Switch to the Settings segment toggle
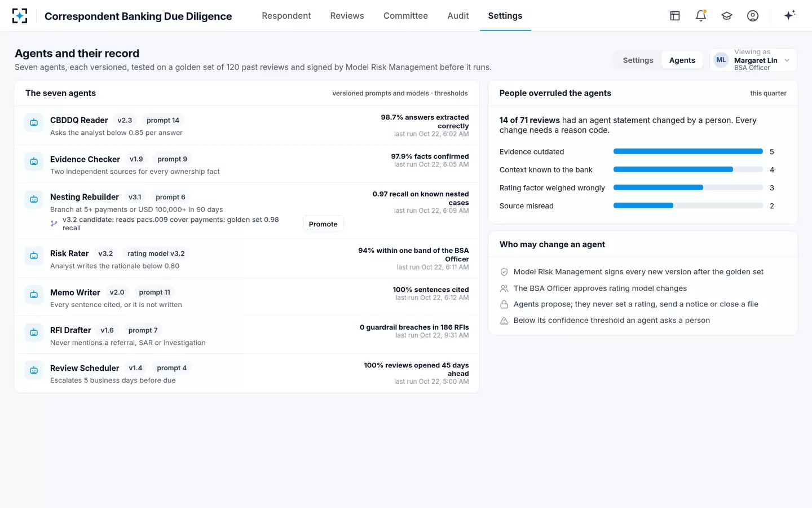This screenshot has width=812, height=508. [638, 60]
